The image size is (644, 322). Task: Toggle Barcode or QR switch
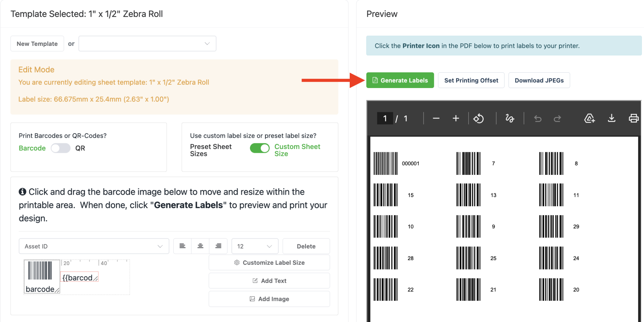pyautogui.click(x=61, y=148)
